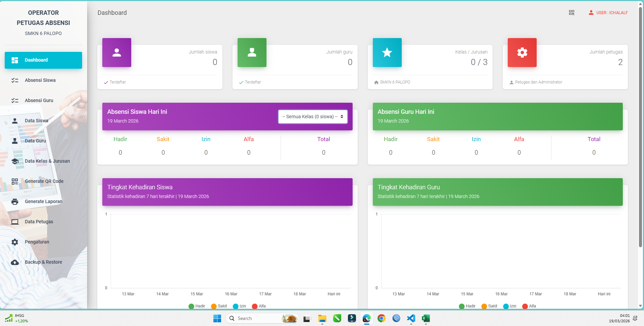
Task: Open the USER : ICHALALF account link
Action: pos(608,13)
